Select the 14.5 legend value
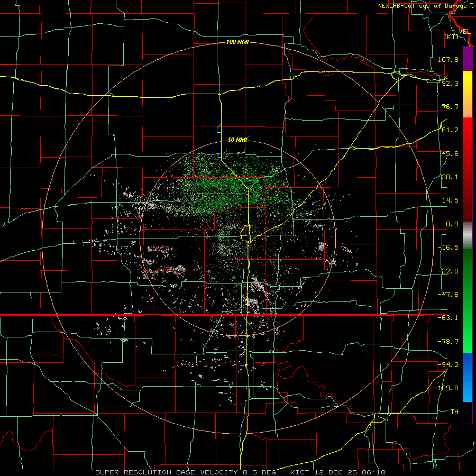This screenshot has width=476, height=476. tap(450, 200)
